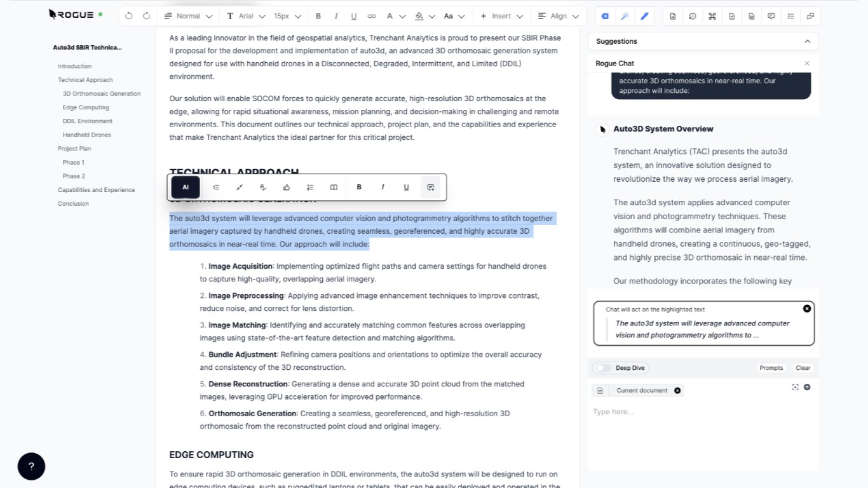Screen dimensions: 868x488
Task: Toggle italic in the floating selection toolbar
Action: 383,187
